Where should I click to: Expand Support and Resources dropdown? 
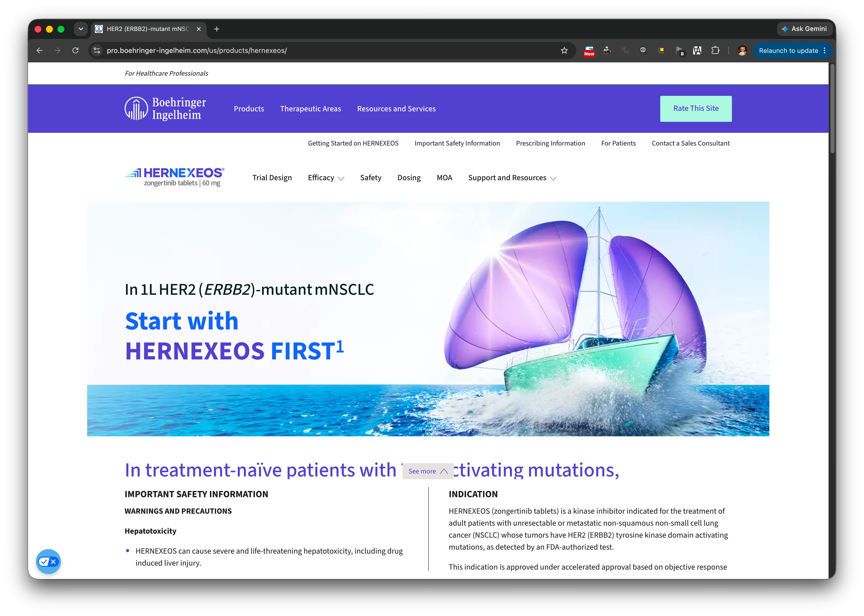coord(512,178)
